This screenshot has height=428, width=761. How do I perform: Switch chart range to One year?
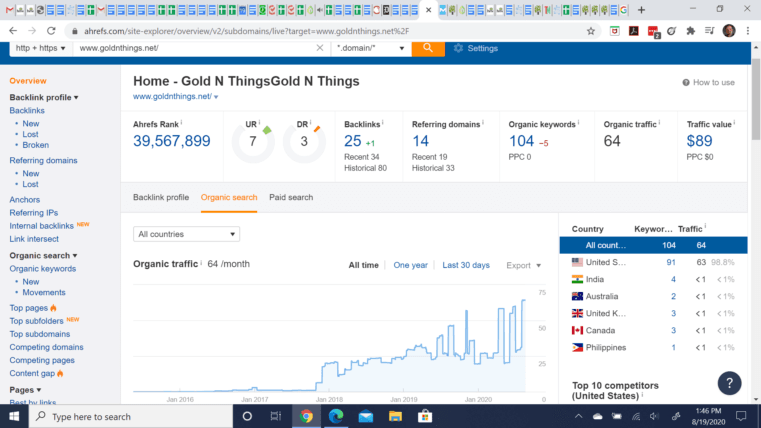411,265
